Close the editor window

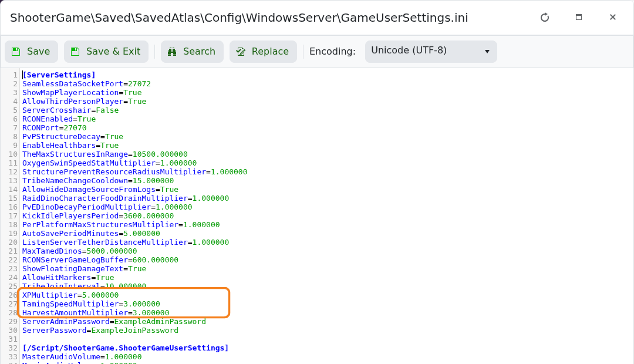click(612, 18)
